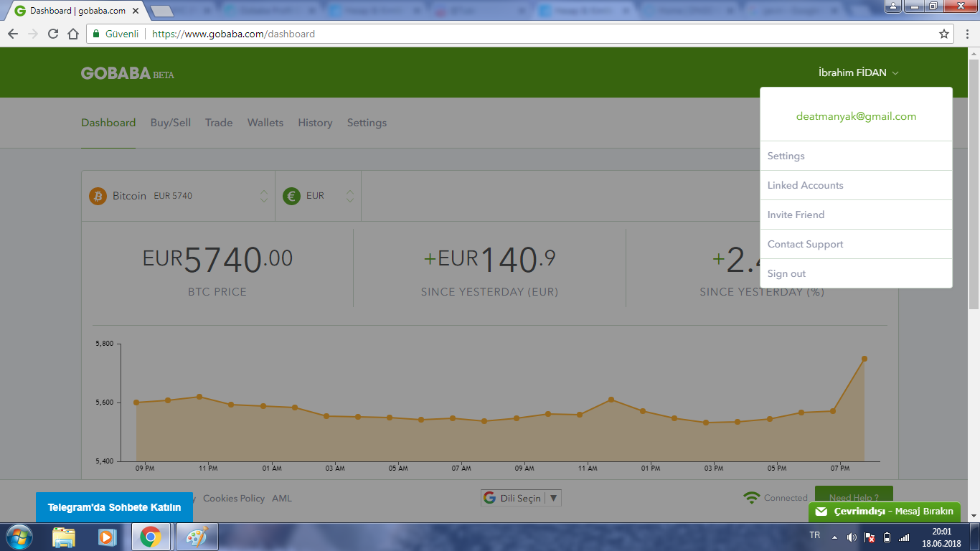The image size is (980, 551).
Task: Select Contact Support from the account menu
Action: [856, 244]
